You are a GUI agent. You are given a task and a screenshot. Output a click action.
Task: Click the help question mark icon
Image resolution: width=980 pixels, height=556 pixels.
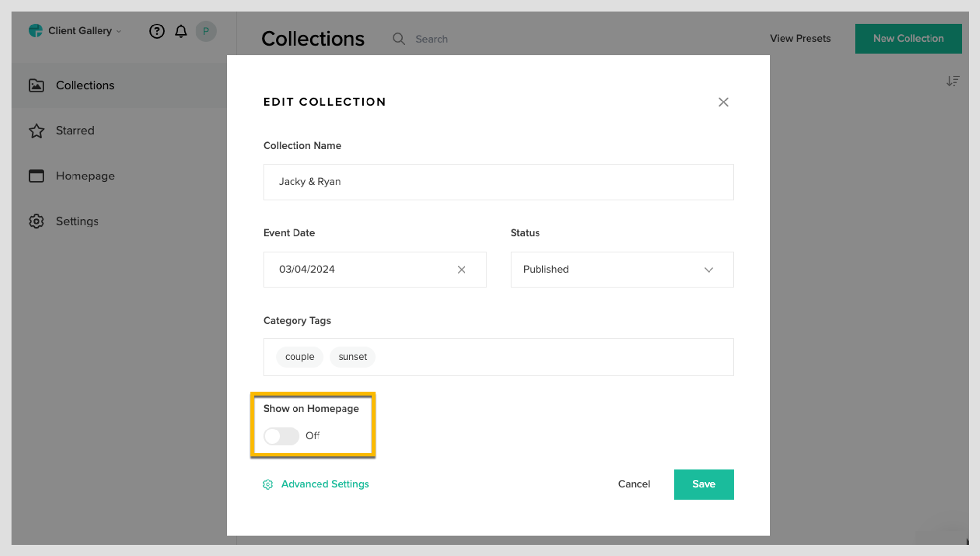(x=157, y=31)
